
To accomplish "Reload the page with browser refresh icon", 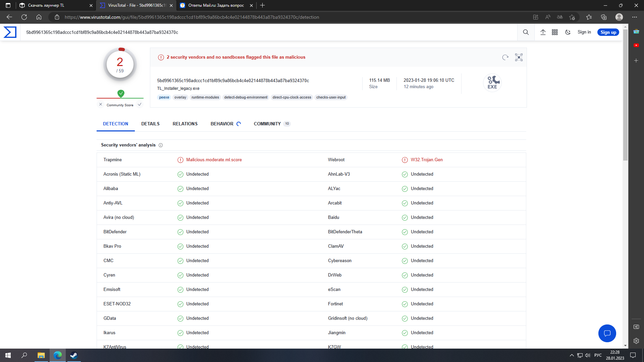I will pyautogui.click(x=24, y=17).
